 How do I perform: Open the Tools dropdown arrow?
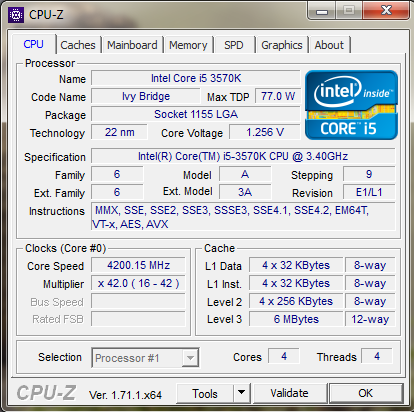point(242,393)
